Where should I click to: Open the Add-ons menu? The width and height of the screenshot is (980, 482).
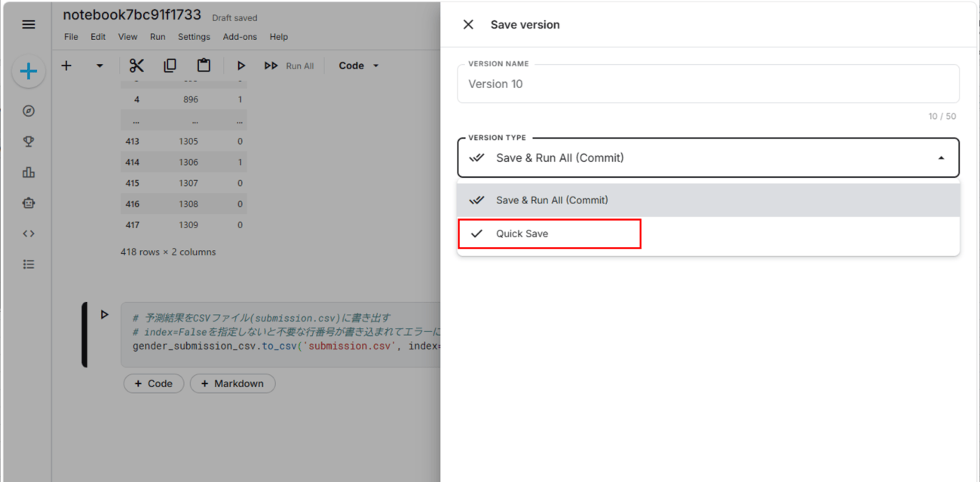coord(240,37)
